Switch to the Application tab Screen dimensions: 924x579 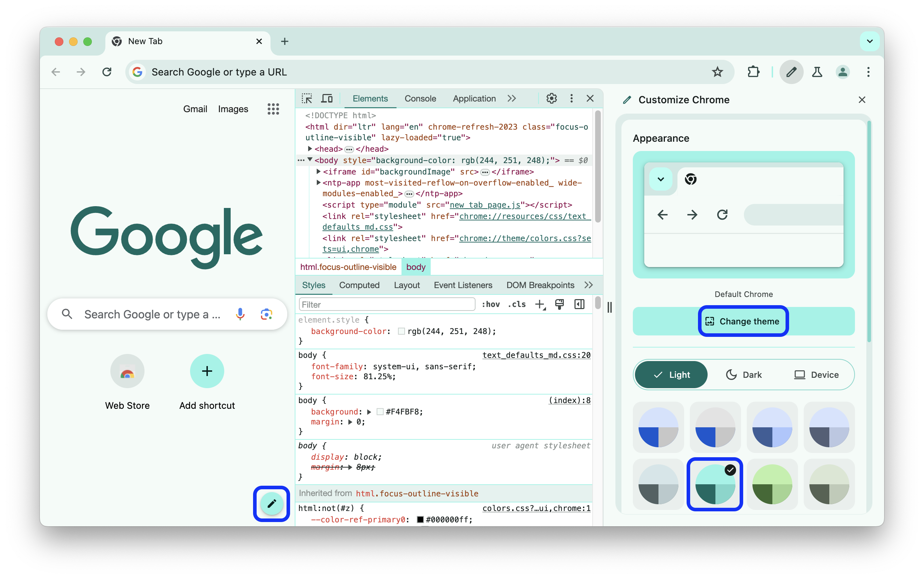tap(474, 99)
